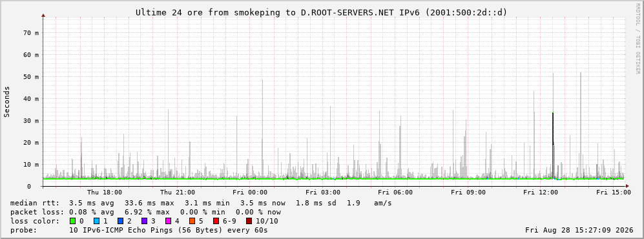644x239 pixels.
Task: Click the graph title mentioning D.ROOT-SERVERS.NET
Action: point(322,13)
